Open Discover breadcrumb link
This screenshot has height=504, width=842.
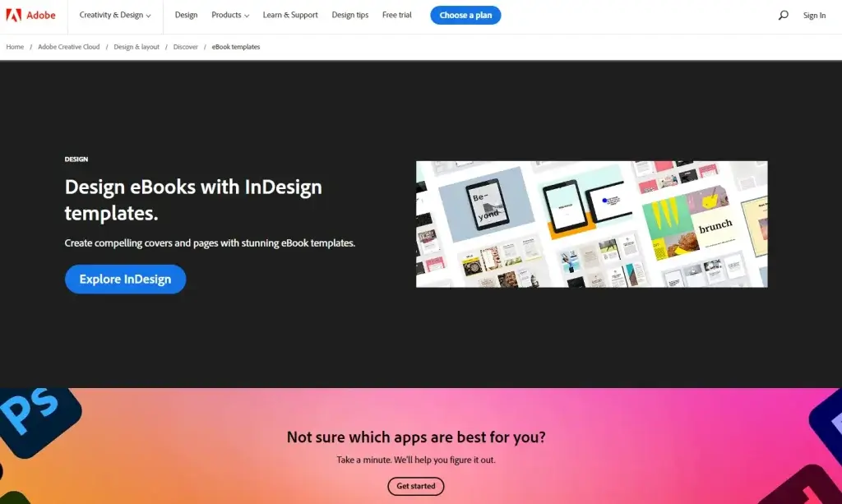coord(185,47)
